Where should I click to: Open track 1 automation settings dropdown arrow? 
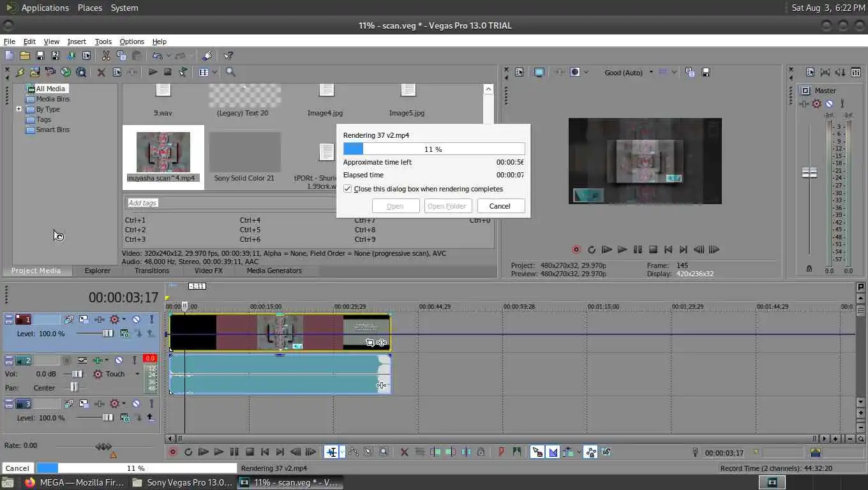click(x=124, y=319)
